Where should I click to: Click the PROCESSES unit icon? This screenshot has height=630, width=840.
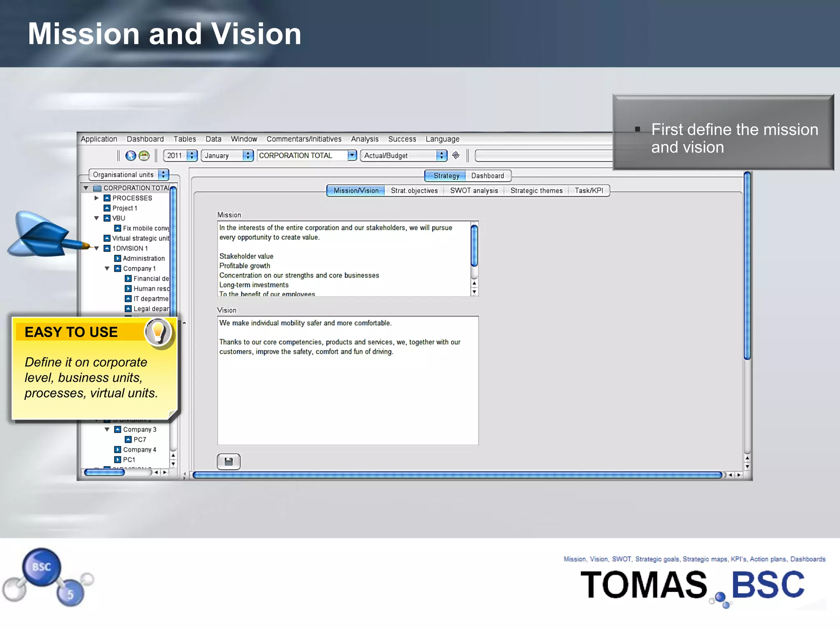point(107,198)
